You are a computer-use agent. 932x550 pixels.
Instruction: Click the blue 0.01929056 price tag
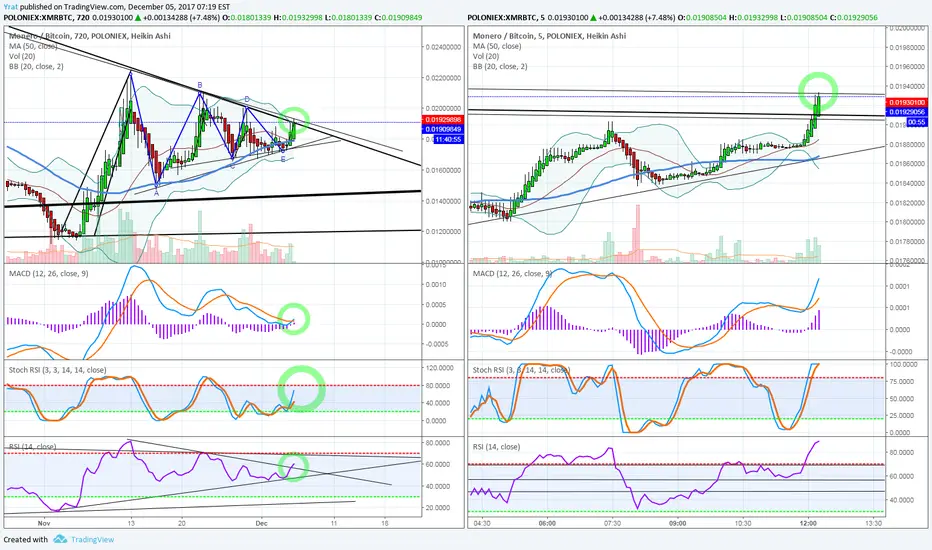point(907,112)
